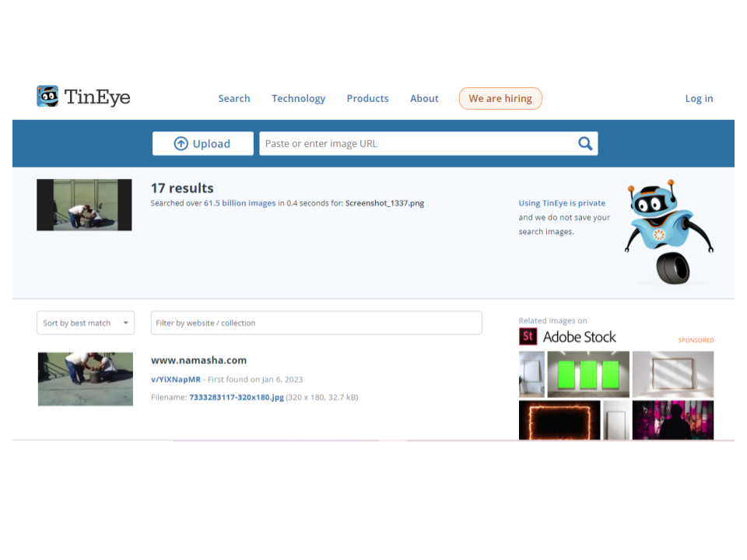The image size is (747, 560).
Task: Select the green screen Adobe Stock image
Action: (x=587, y=374)
